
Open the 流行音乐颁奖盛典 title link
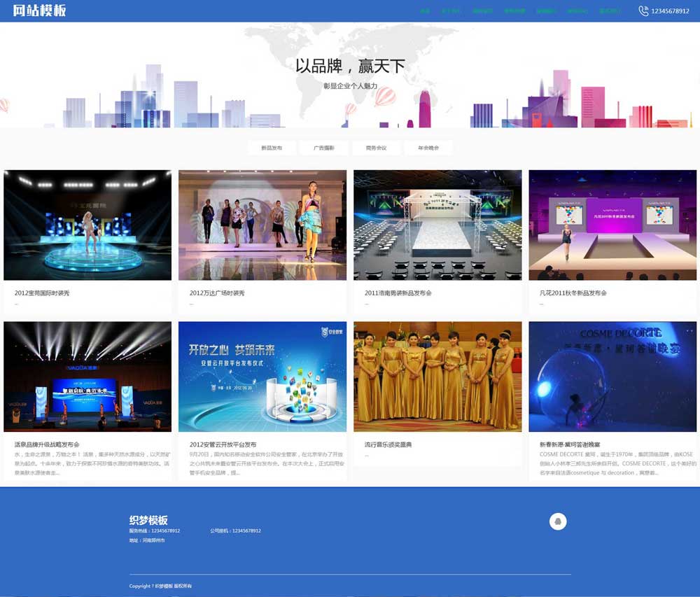[x=388, y=444]
